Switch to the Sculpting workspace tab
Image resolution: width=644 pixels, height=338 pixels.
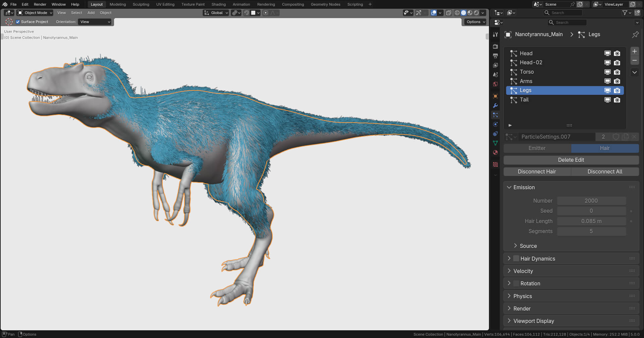(141, 4)
